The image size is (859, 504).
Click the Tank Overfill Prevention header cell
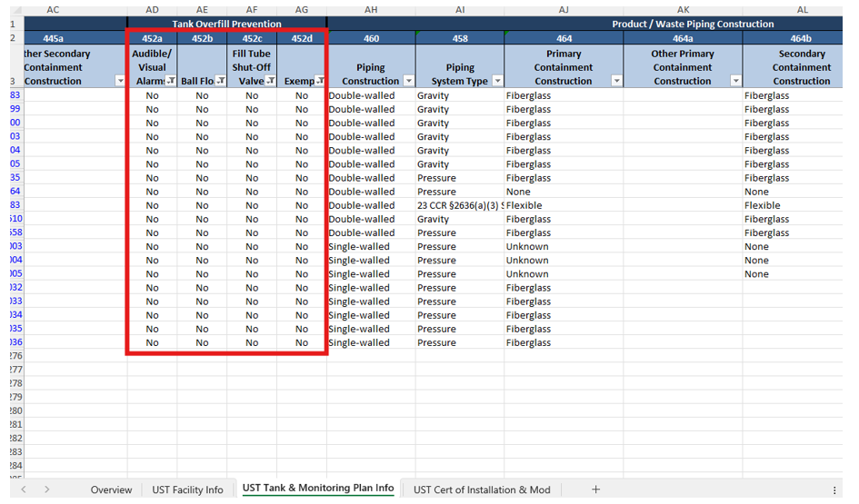click(226, 24)
